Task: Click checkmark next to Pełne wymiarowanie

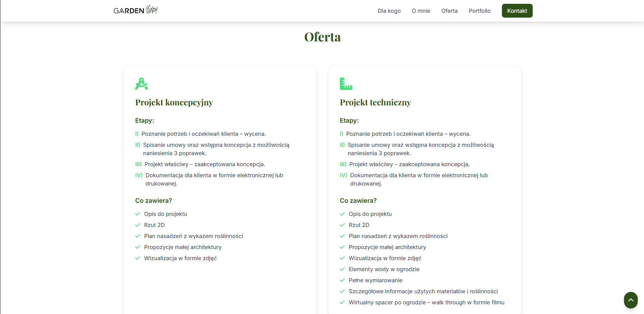Action: coord(342,280)
